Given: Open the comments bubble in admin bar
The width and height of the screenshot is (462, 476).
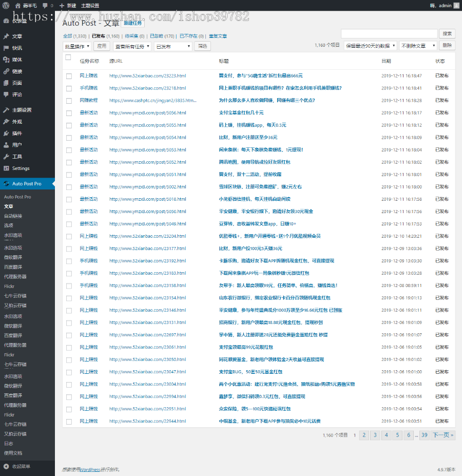Looking at the screenshot, I should (45, 5).
